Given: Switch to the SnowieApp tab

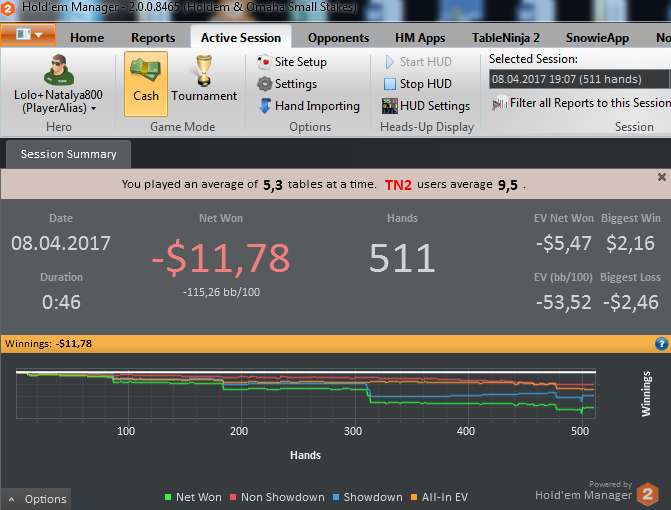Looking at the screenshot, I should click(597, 38).
